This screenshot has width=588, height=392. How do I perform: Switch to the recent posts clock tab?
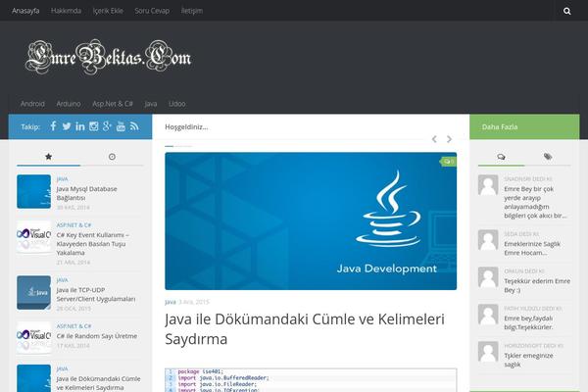point(112,157)
